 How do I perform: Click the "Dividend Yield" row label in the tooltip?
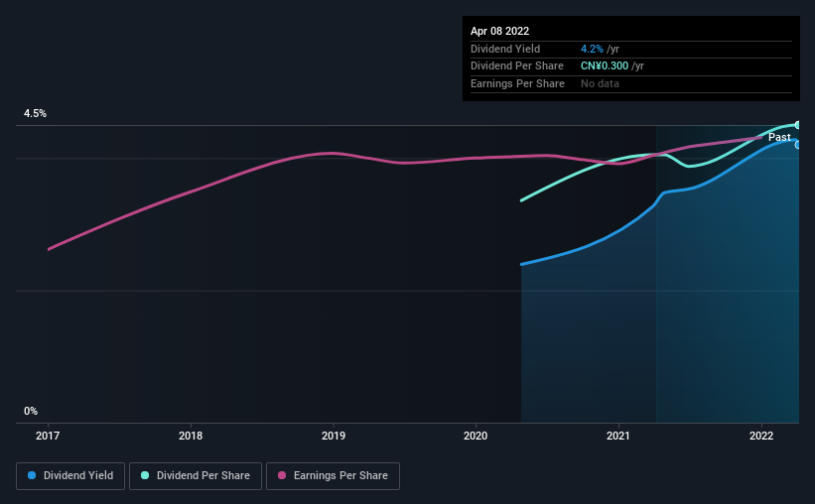505,49
